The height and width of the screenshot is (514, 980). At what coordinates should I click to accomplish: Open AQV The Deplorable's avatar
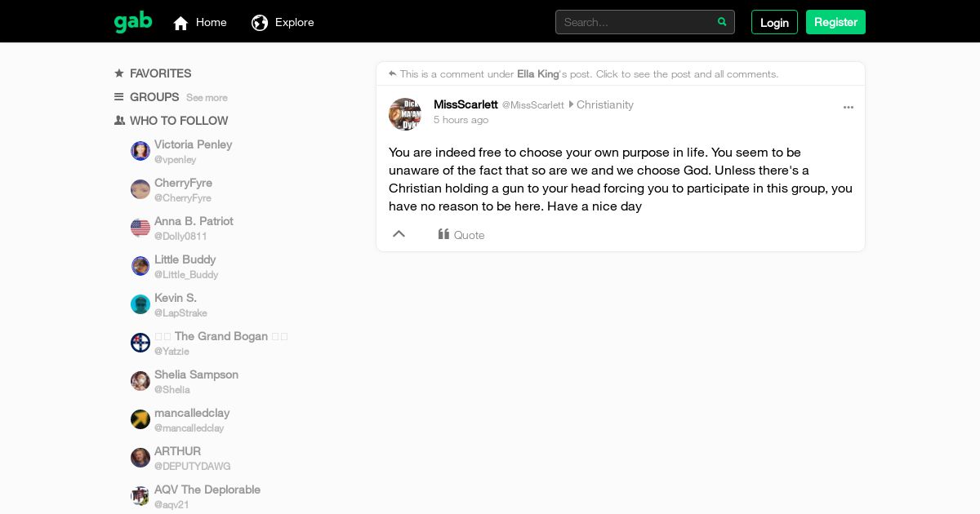tap(140, 496)
